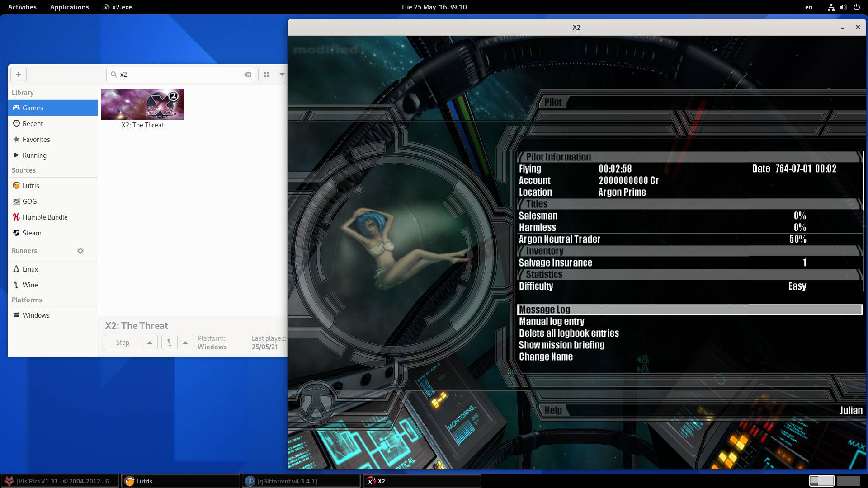Image resolution: width=868 pixels, height=488 pixels.
Task: Click the Harmless title row
Action: [690, 227]
